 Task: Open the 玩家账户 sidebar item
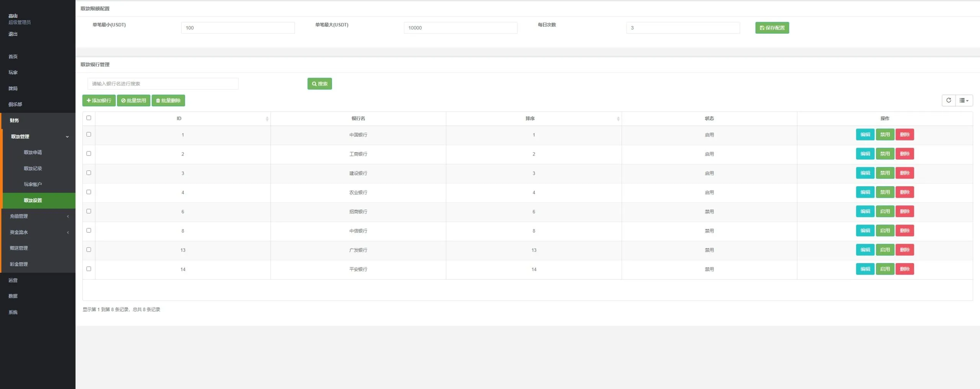pos(33,184)
